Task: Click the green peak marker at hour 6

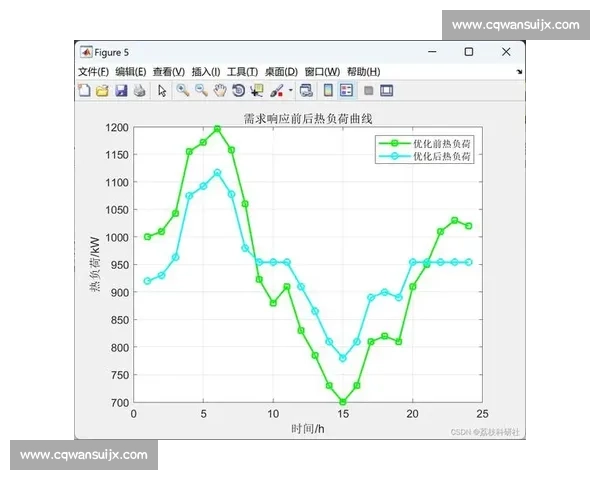Action: coord(217,129)
